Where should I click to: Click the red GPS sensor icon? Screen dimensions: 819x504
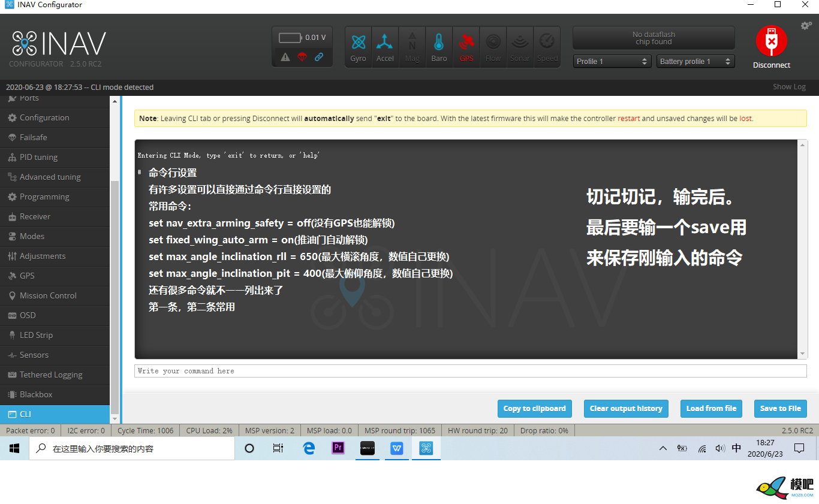point(466,47)
